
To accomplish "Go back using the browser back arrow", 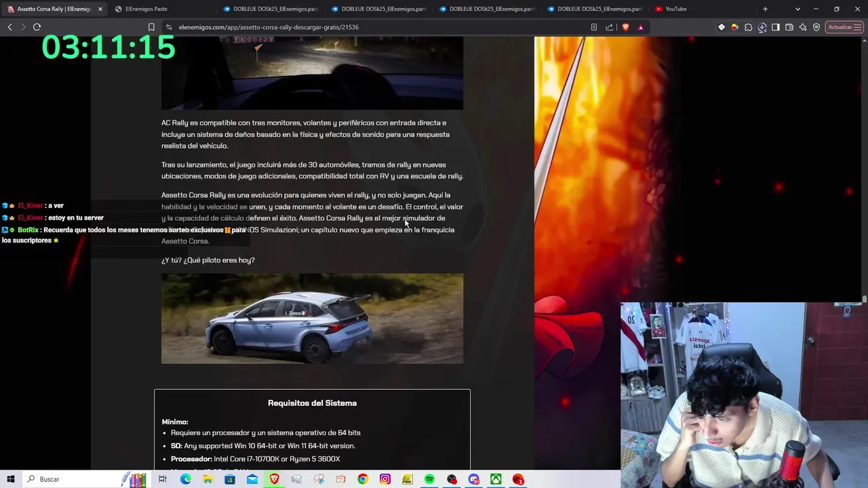I will (x=9, y=27).
